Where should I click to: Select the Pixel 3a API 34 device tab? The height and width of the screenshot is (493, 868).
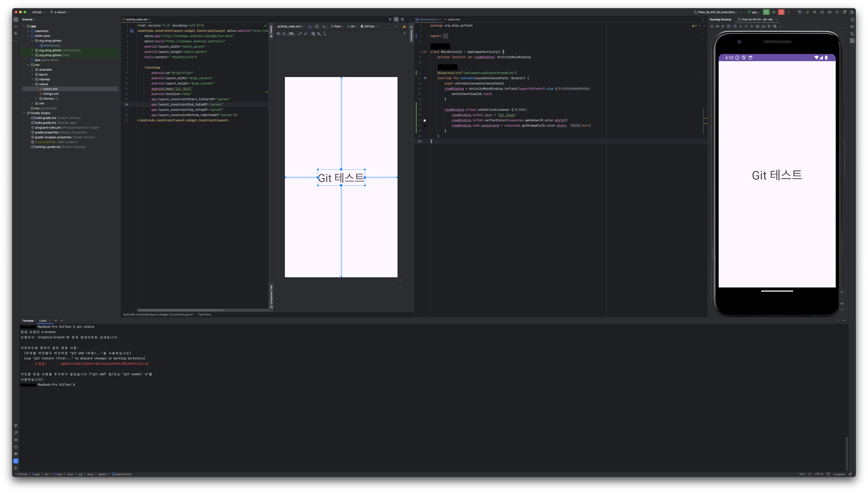757,19
